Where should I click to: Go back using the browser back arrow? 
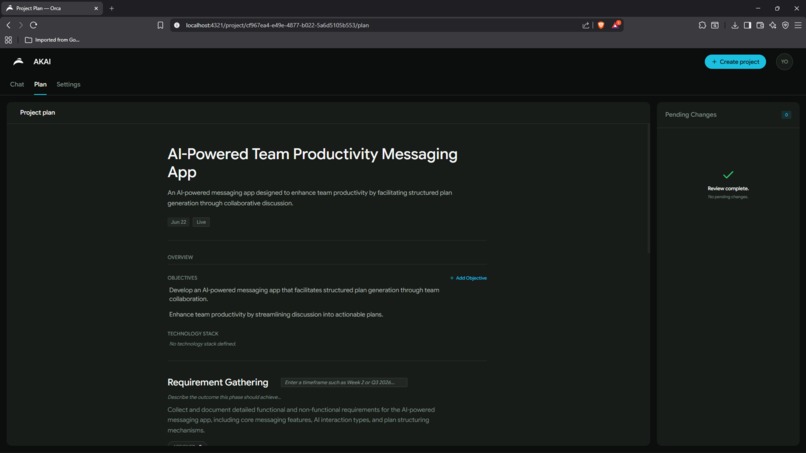pos(8,25)
